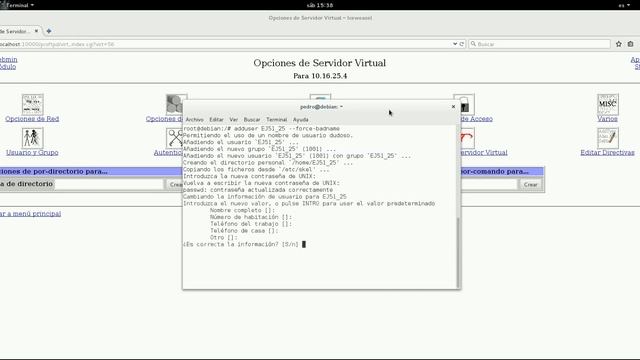
Task: Open the Usuario y Grupo icon
Action: coord(32,138)
